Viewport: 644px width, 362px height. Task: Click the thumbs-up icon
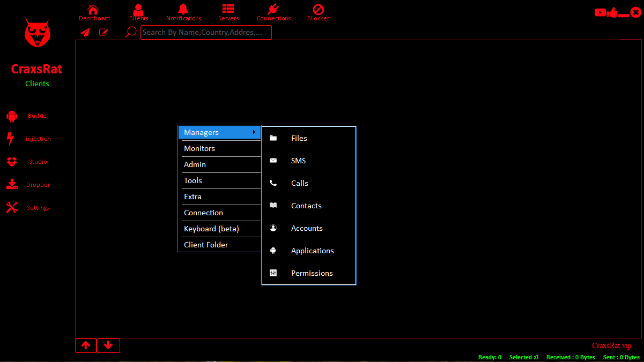613,12
